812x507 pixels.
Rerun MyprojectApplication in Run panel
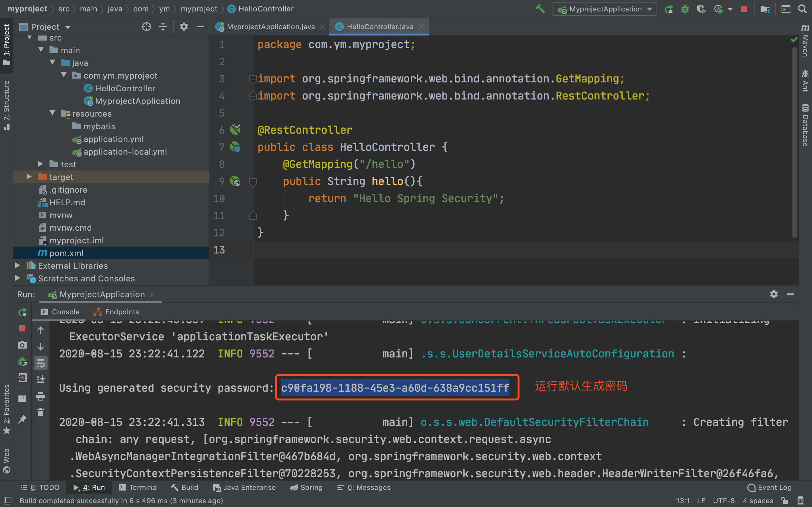click(22, 312)
